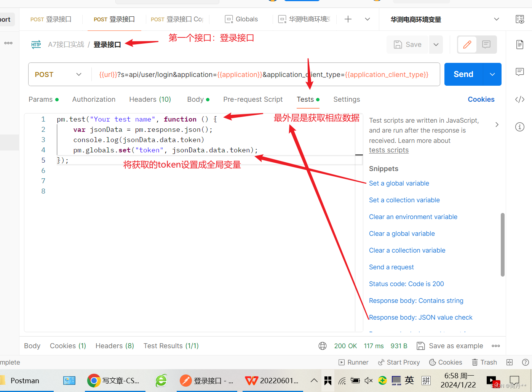Open the POST 登录接口 Copy tab

[x=177, y=19]
